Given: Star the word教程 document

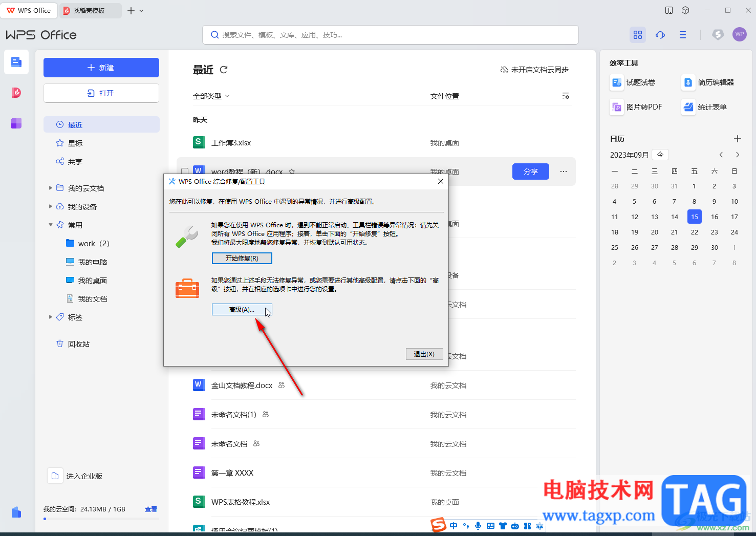Looking at the screenshot, I should [x=292, y=172].
